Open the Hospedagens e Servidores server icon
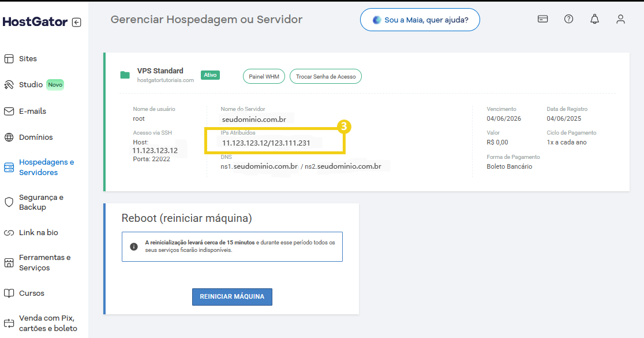Screen dimensions: 644x338 click(9, 168)
